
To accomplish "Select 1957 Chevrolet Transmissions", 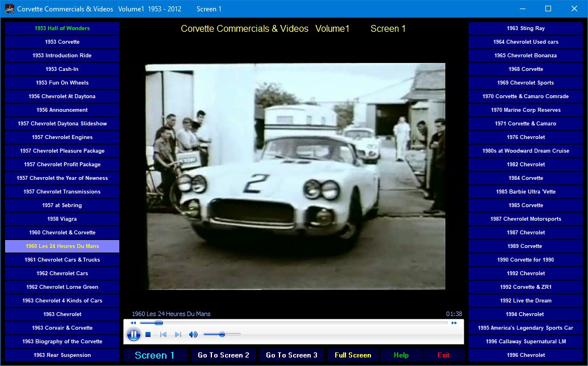I will point(62,191).
